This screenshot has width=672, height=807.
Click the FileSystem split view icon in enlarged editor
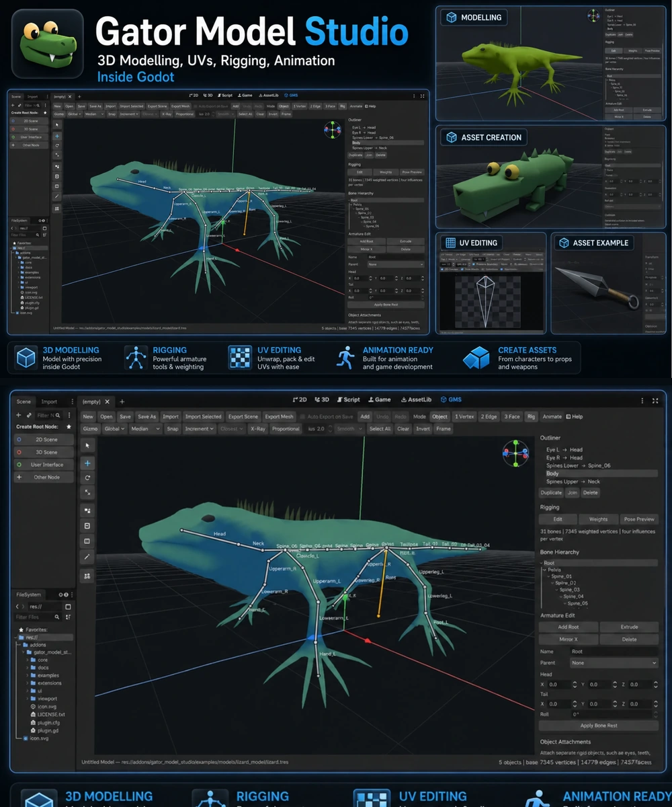click(x=68, y=607)
